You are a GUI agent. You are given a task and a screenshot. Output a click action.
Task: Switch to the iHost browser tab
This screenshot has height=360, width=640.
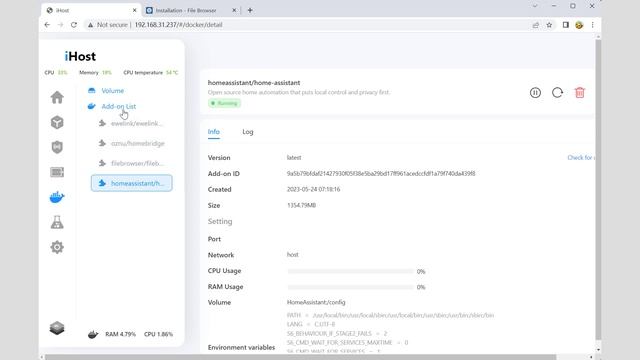coord(91,10)
